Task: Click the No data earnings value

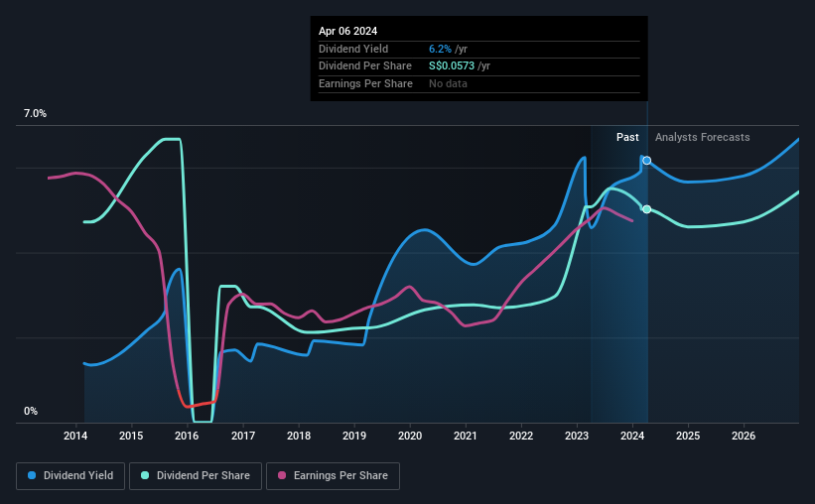Action: pos(448,83)
